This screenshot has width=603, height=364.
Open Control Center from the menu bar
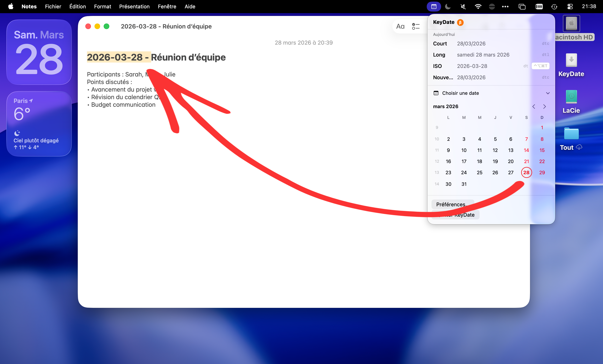click(x=570, y=7)
